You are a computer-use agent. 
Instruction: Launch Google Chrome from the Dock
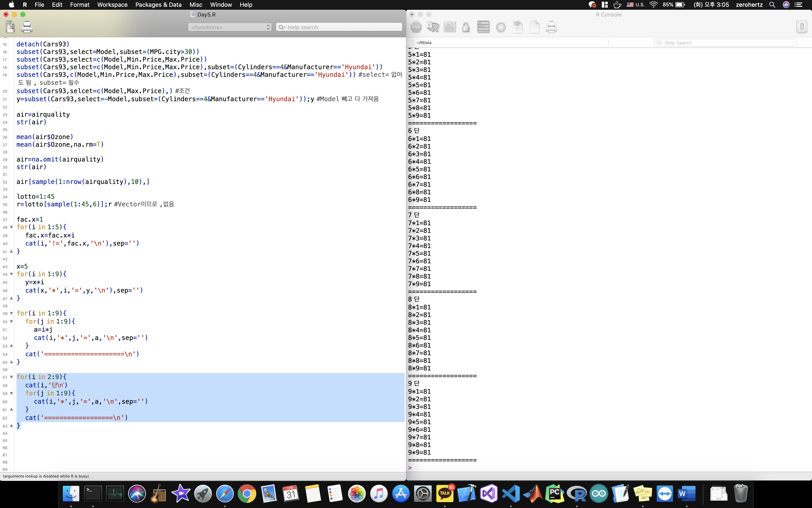[247, 494]
